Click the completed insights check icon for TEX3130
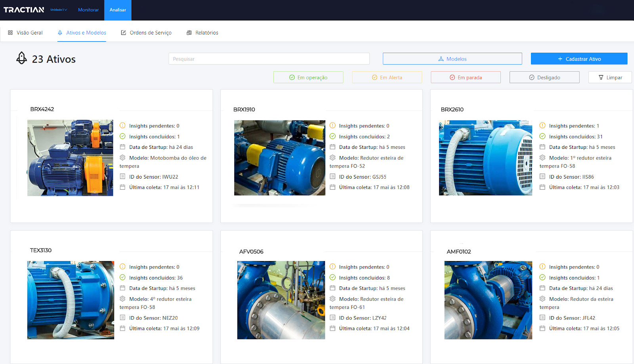 122,277
